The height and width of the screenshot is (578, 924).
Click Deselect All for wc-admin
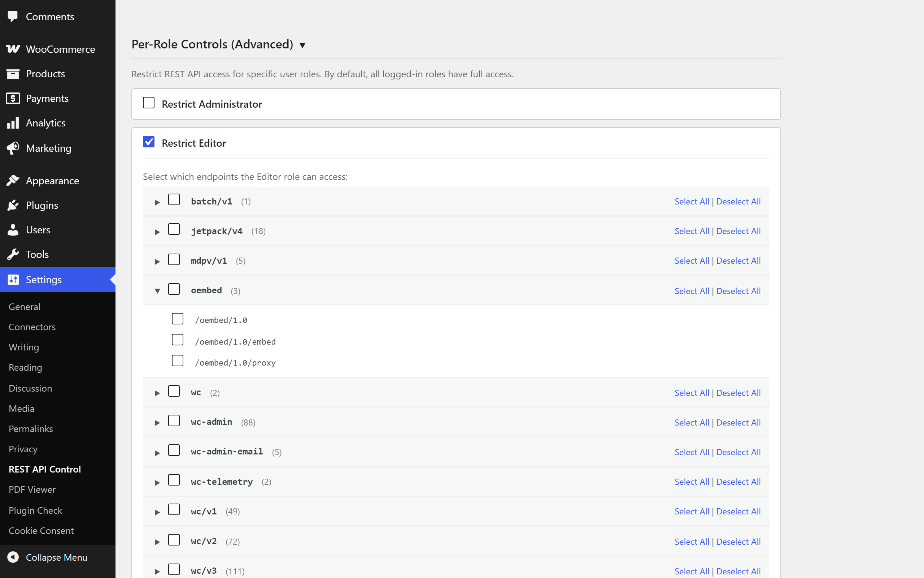click(x=738, y=422)
